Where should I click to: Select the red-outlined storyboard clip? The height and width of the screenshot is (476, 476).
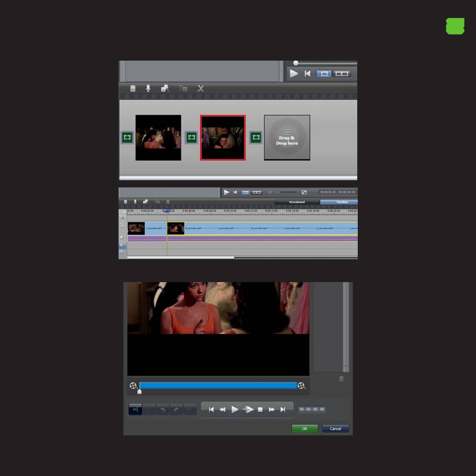click(223, 137)
